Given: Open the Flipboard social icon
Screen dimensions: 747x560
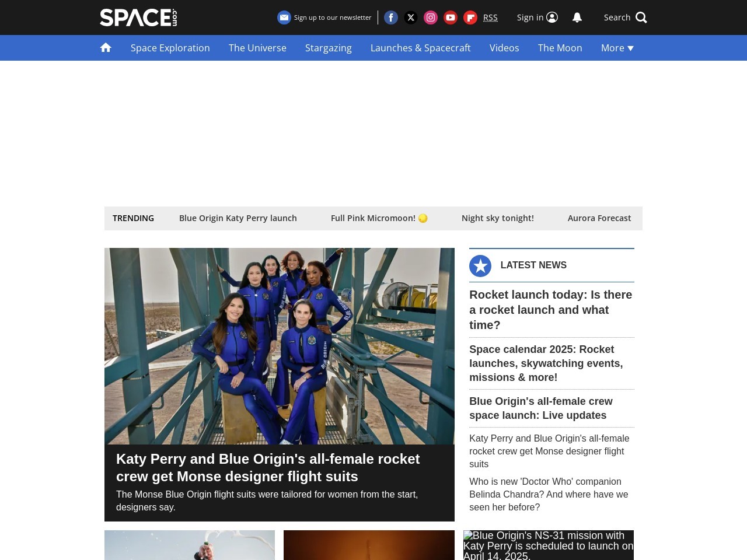Looking at the screenshot, I should point(470,17).
